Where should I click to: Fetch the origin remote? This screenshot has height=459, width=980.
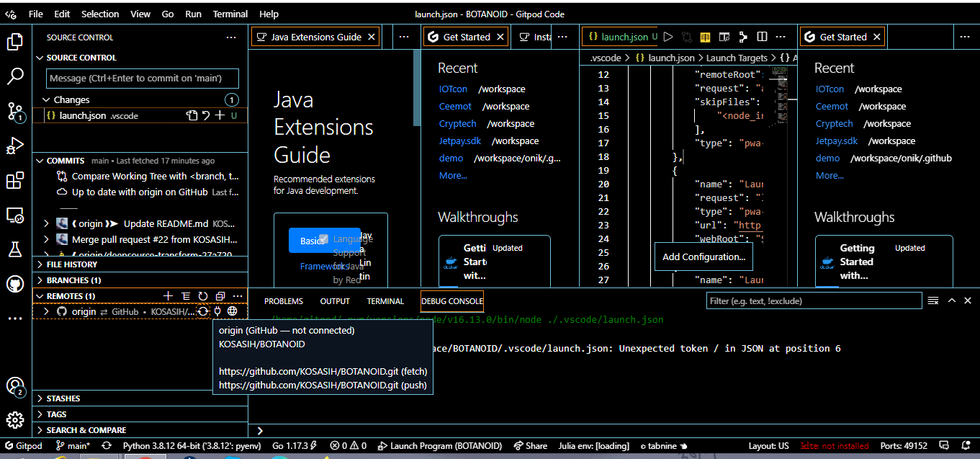pos(203,311)
